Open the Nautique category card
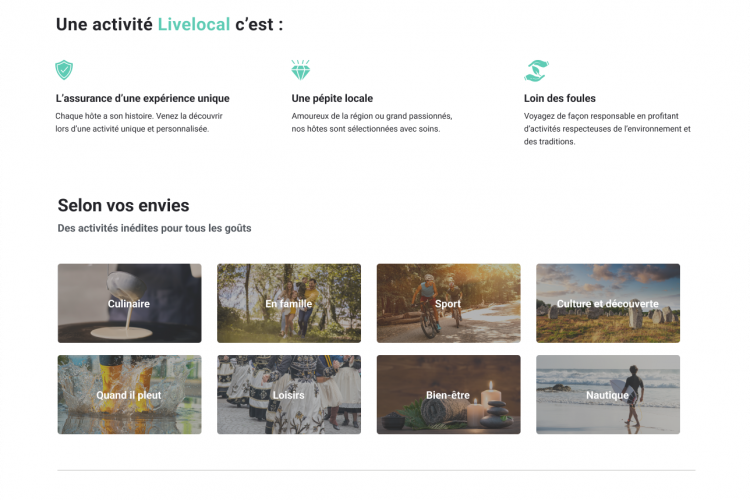Screen dimensions: 750x500 coord(608,394)
